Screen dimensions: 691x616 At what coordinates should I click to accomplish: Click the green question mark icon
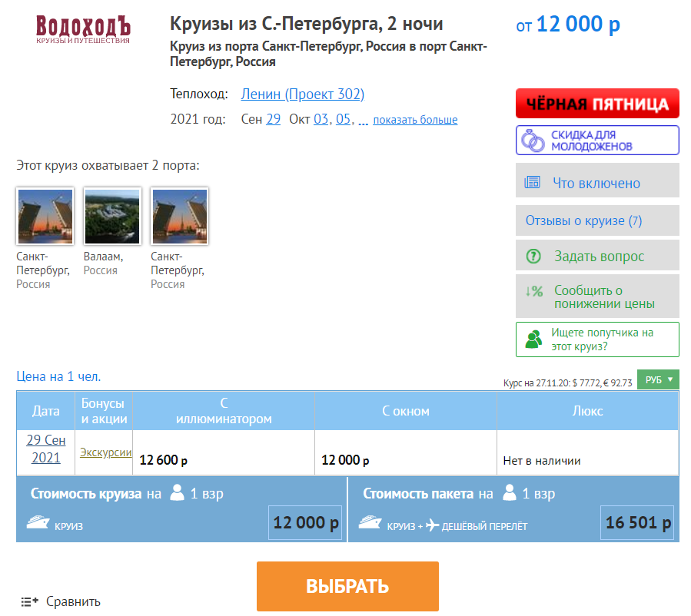[x=533, y=256]
